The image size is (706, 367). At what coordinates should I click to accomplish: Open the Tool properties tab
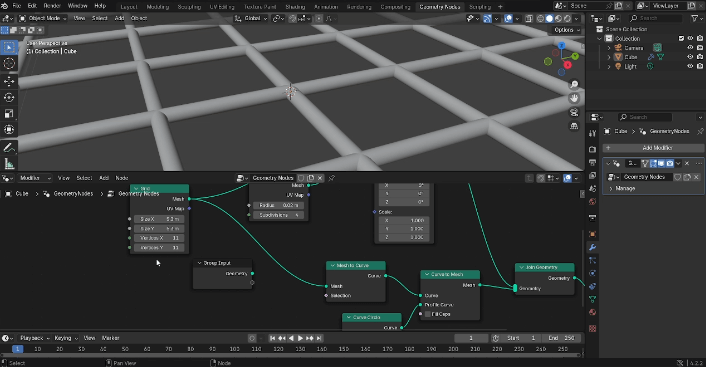click(593, 133)
